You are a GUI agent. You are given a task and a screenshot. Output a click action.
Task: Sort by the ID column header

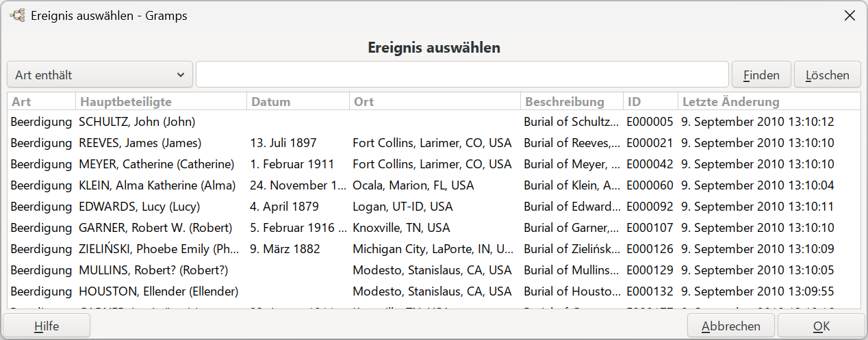651,101
